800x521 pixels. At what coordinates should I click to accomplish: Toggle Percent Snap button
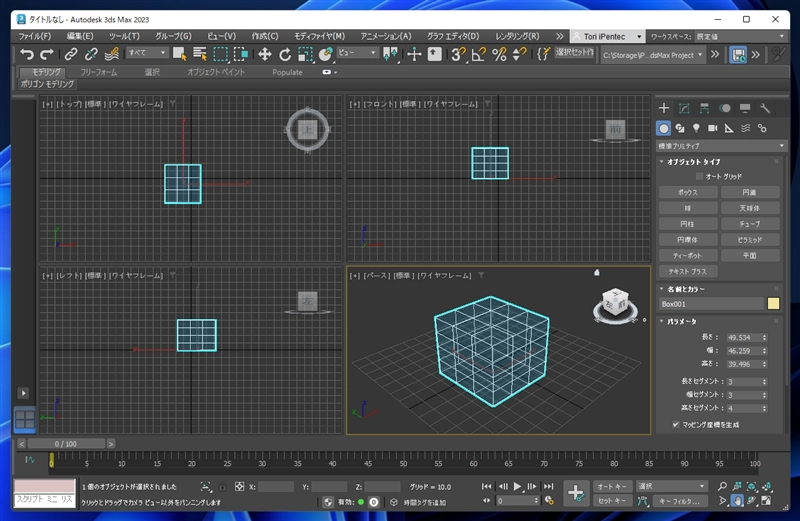(499, 54)
